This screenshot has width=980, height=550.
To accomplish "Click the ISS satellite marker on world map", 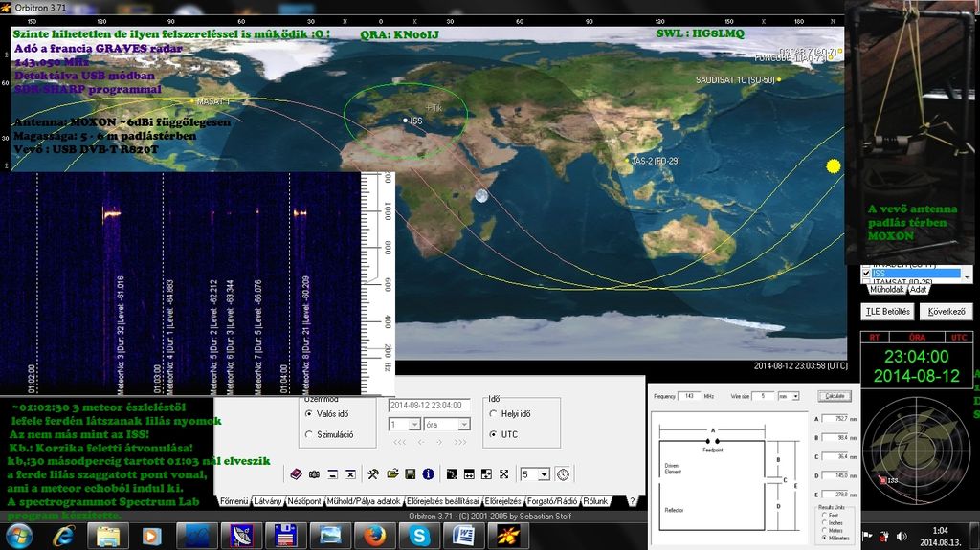I will pos(405,120).
